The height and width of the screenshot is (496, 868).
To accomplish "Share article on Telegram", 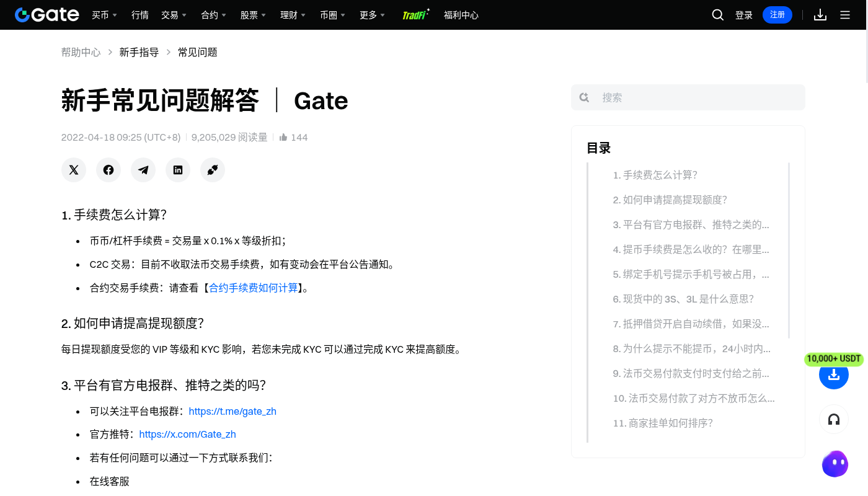I will pos(143,170).
